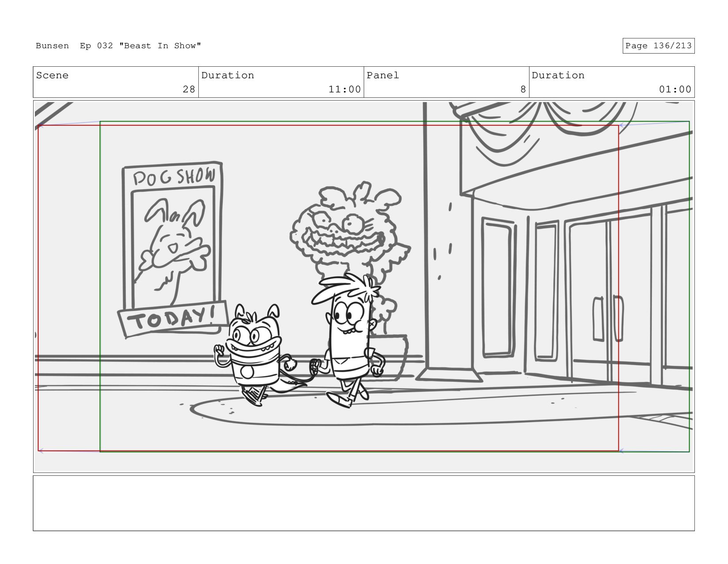Click the 'Page 136/213' box

(658, 46)
